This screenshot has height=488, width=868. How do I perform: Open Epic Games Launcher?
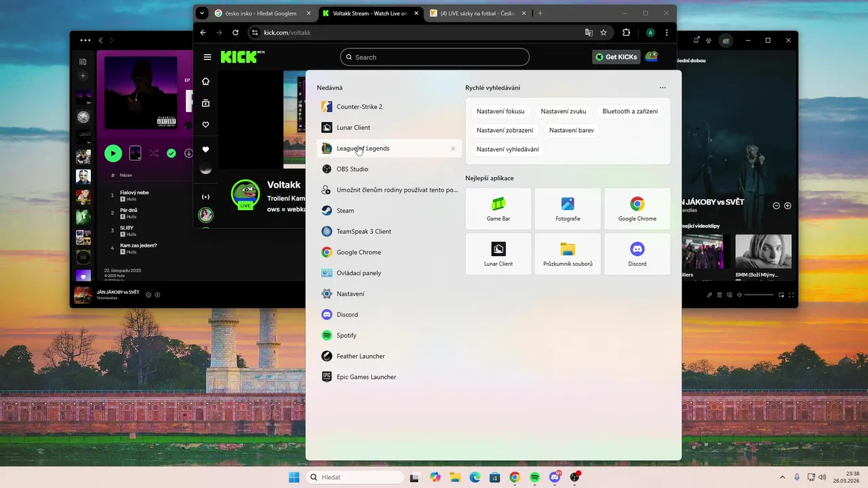[x=389, y=377]
